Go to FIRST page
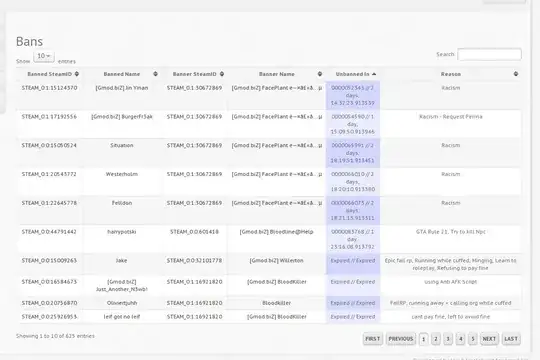 coord(373,339)
